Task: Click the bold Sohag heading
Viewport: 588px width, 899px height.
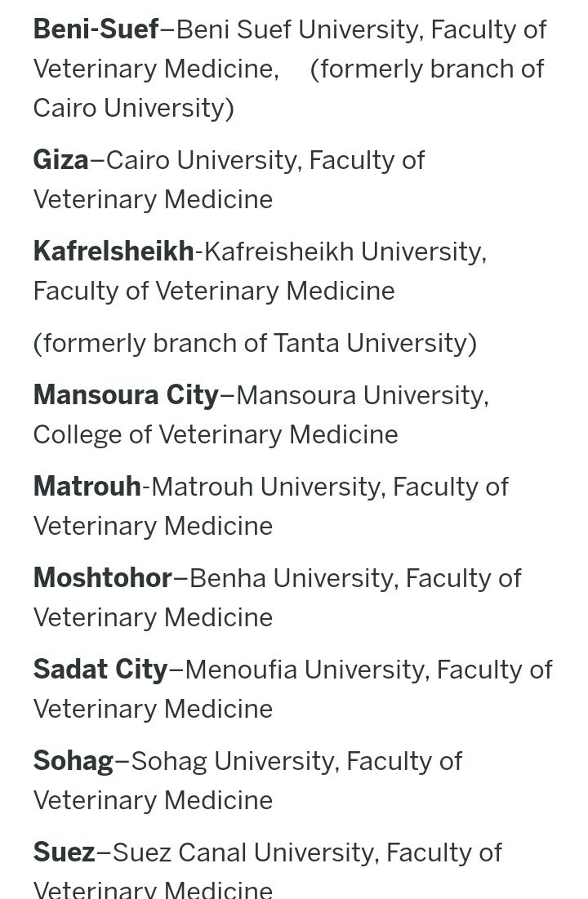Action: (73, 761)
